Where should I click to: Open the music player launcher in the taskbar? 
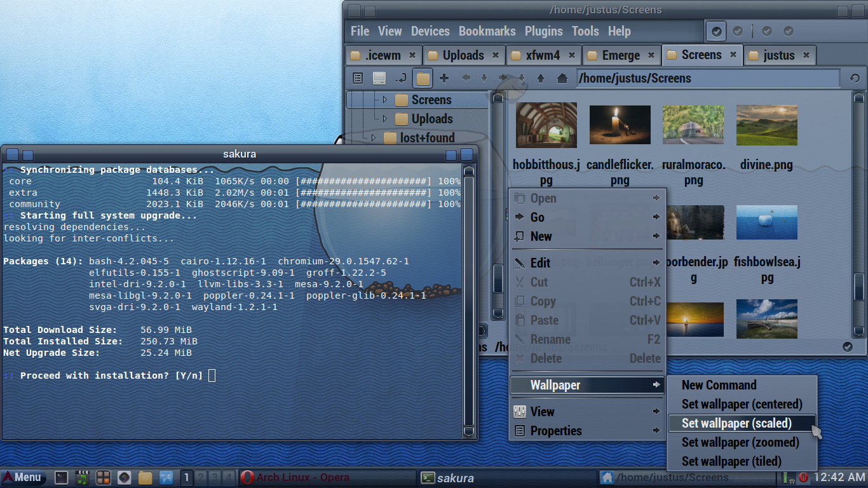point(82,477)
